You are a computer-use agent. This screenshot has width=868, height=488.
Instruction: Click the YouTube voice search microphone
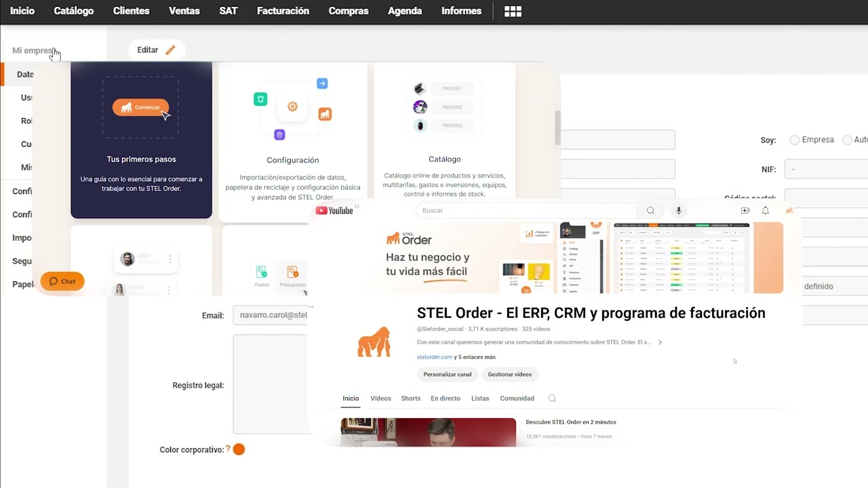[x=678, y=211]
